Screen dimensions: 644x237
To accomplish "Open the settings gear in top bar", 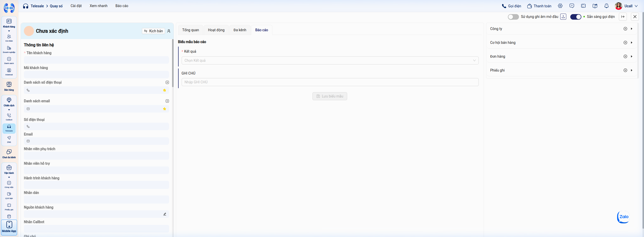I will point(560,6).
